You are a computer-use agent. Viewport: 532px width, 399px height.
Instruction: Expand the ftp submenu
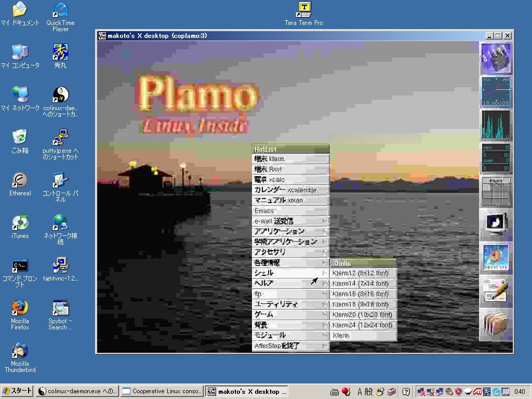click(x=291, y=294)
